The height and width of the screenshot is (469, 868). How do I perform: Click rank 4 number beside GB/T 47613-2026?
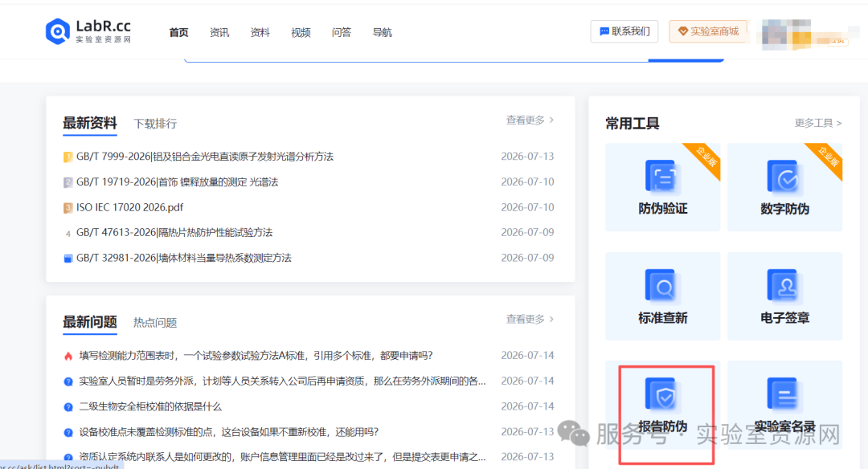tap(68, 234)
